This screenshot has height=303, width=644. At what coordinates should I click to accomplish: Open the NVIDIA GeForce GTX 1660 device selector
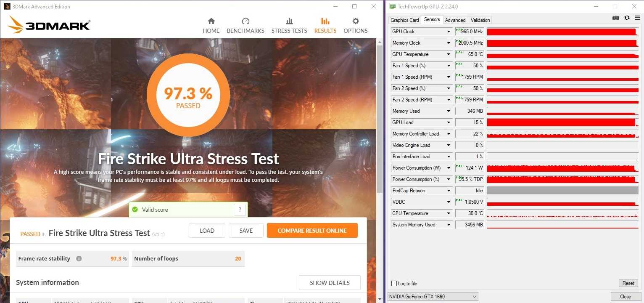point(433,297)
